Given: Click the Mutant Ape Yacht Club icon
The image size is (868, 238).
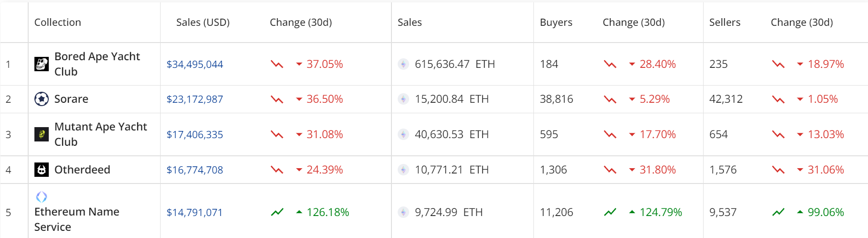Looking at the screenshot, I should point(42,134).
